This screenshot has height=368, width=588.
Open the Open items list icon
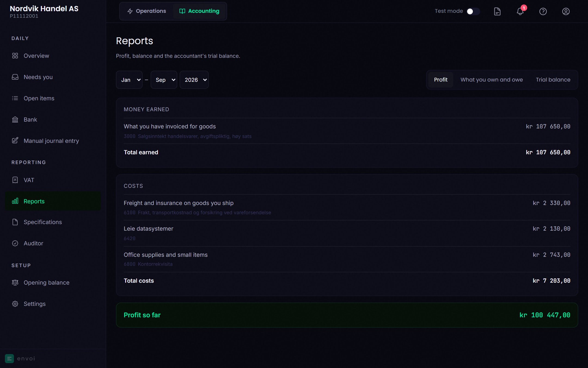[15, 98]
